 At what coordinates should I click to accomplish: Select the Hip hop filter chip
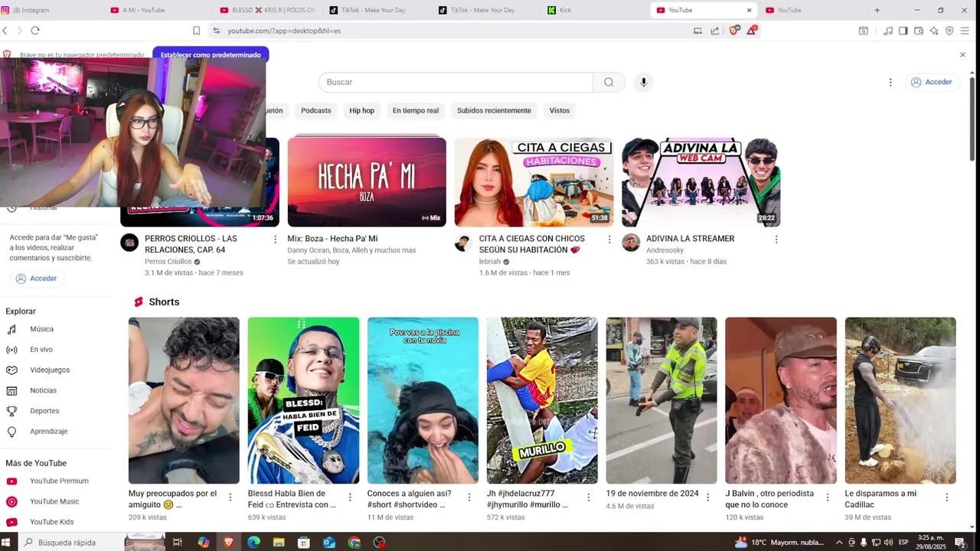[362, 110]
